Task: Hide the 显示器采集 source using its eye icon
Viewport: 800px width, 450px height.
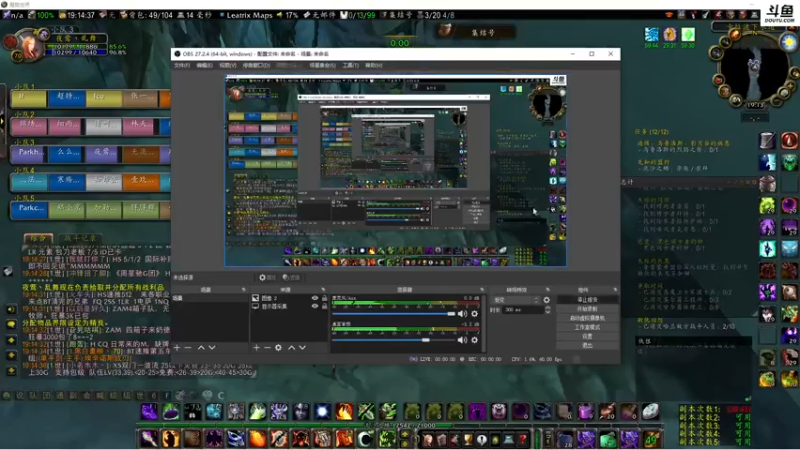Action: (x=315, y=306)
